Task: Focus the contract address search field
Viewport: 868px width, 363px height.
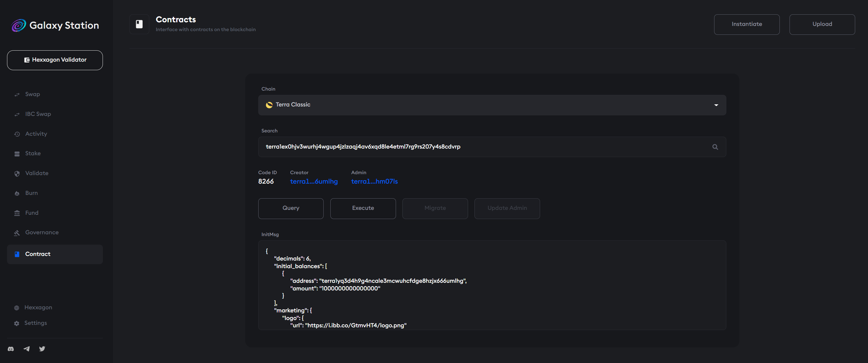Action: [485, 147]
